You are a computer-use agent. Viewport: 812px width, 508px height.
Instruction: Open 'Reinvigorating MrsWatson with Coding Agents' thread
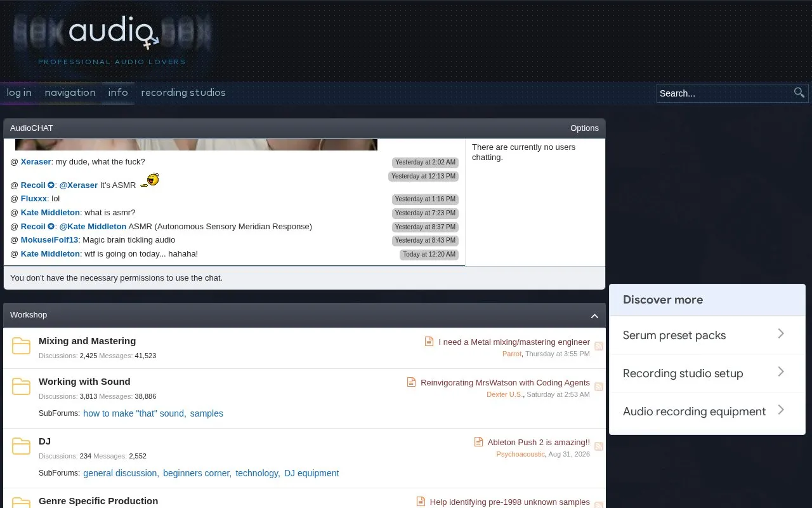[505, 383]
